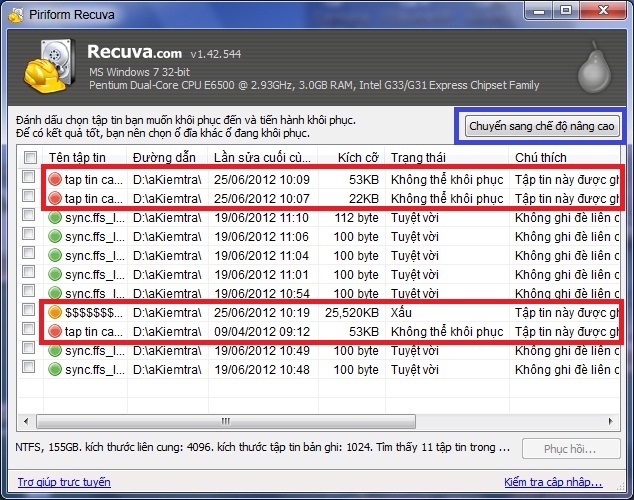The height and width of the screenshot is (500, 634).
Task: Select the date cell 25/06/2012 10:09
Action: (x=262, y=179)
